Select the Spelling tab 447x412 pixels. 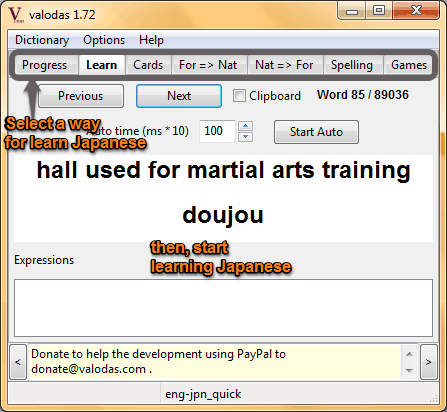352,65
